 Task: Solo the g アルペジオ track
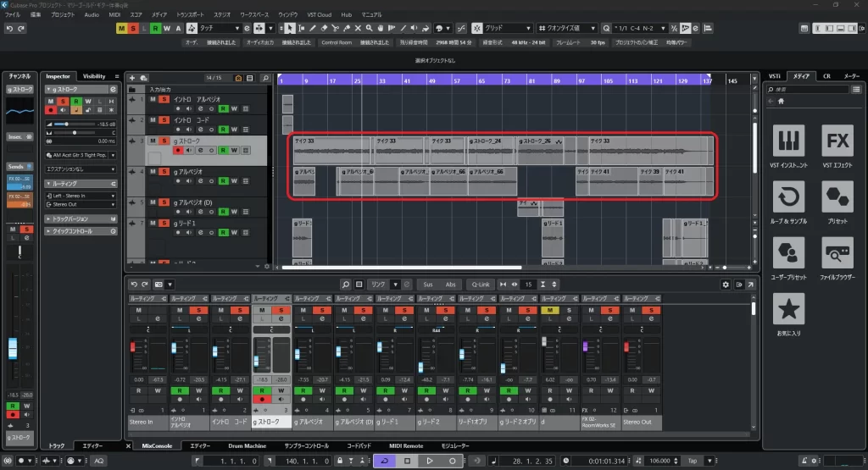pyautogui.click(x=164, y=171)
